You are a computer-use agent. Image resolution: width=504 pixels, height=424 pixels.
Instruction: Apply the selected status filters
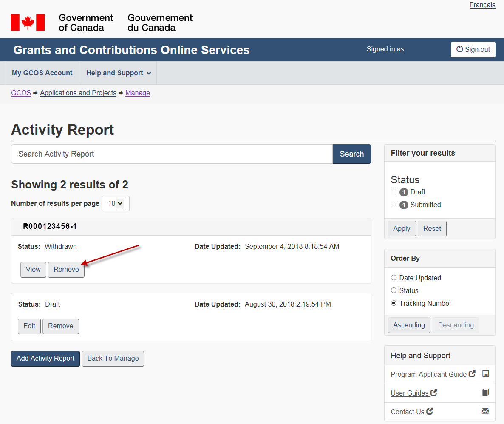[x=402, y=229]
